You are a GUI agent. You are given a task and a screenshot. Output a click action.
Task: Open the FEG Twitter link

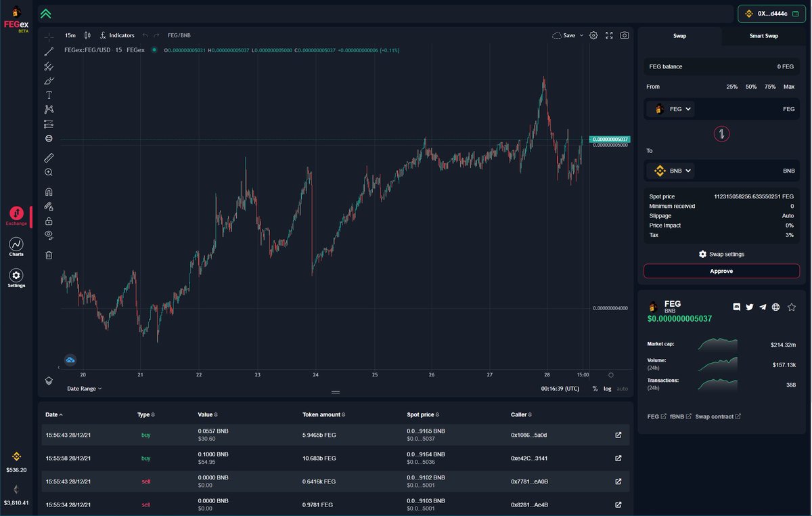[x=750, y=307]
